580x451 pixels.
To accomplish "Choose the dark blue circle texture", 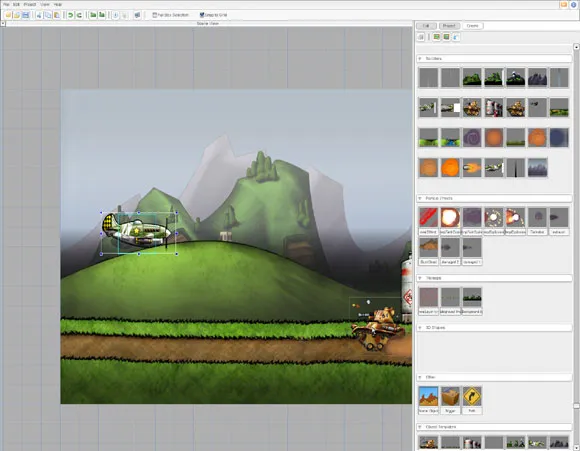I will (x=559, y=138).
